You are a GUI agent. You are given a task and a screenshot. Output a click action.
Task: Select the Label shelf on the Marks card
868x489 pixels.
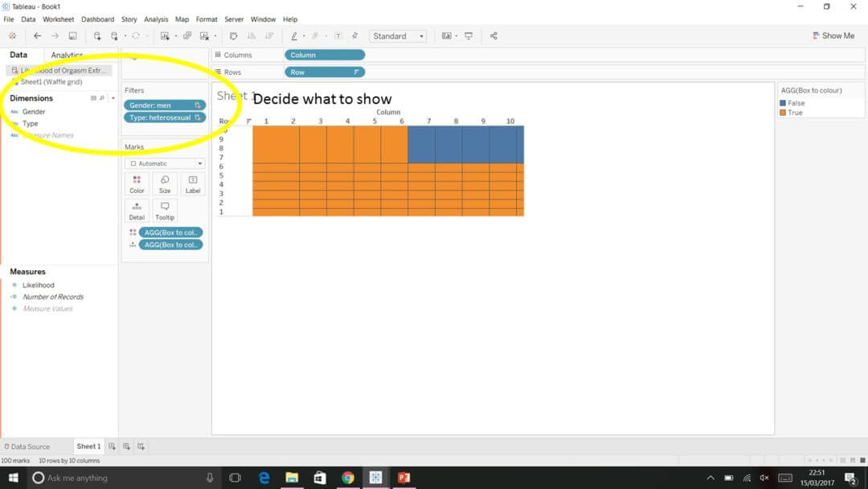coord(192,183)
